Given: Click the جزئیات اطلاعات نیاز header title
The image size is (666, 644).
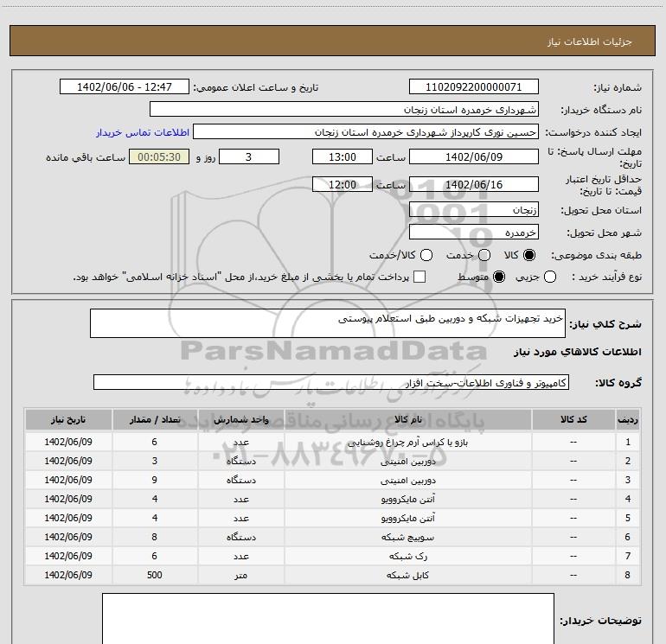Looking at the screenshot, I should (590, 41).
